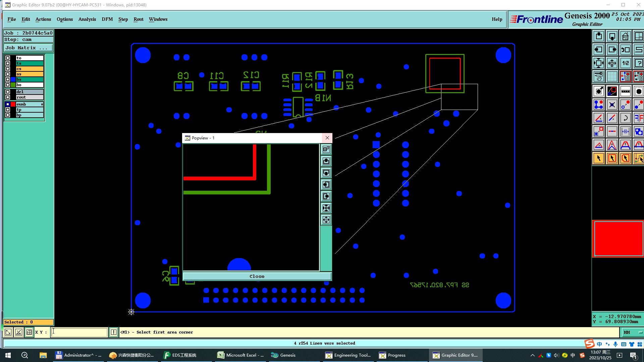This screenshot has width=644, height=362.
Task: Open the DFM menu
Action: click(x=107, y=19)
